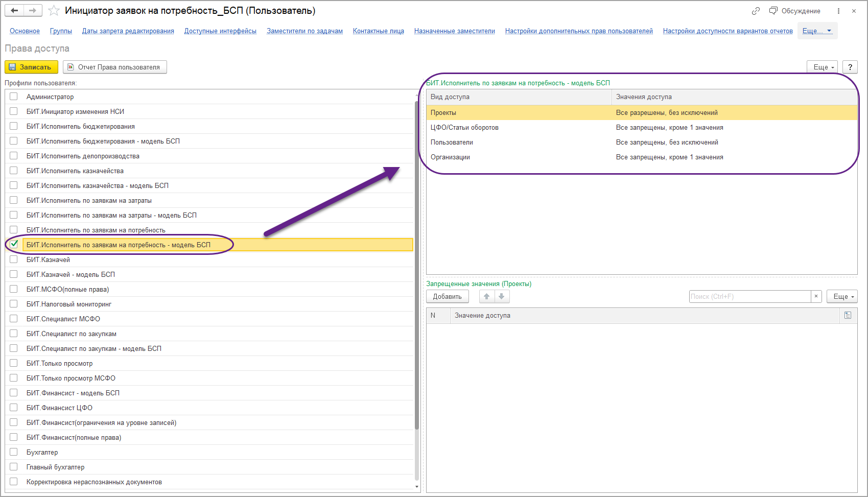Copy link using the chain icon
This screenshot has width=868, height=497.
pos(756,11)
